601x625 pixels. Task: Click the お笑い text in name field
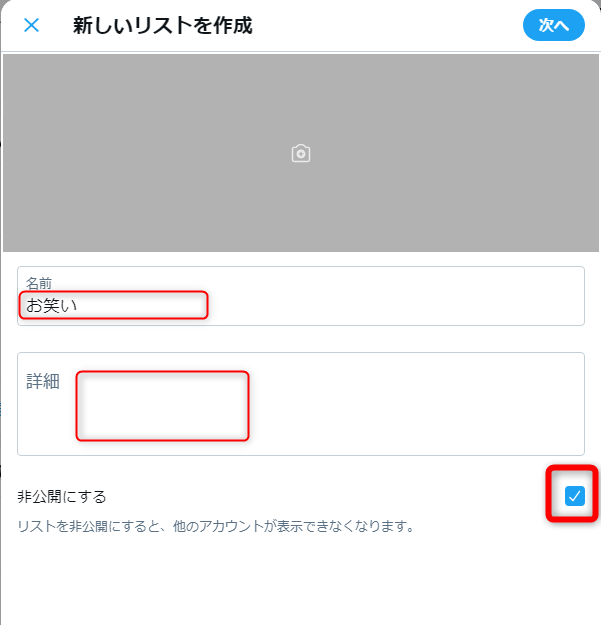[51, 306]
